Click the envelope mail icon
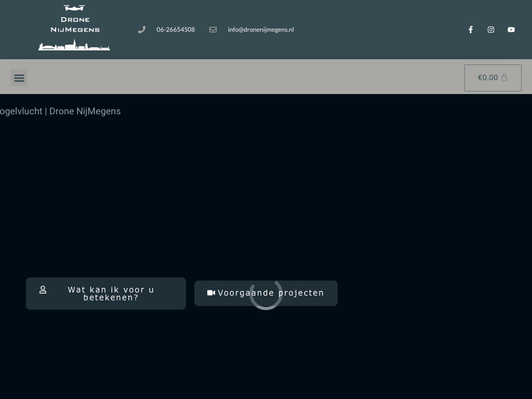 [213, 30]
